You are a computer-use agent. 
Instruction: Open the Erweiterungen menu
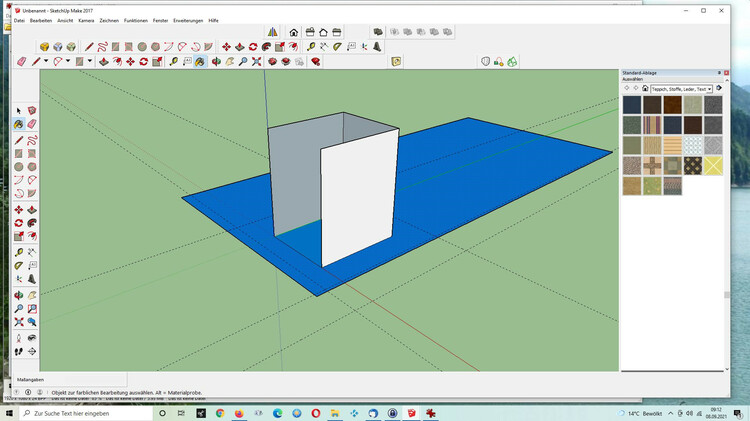[187, 20]
